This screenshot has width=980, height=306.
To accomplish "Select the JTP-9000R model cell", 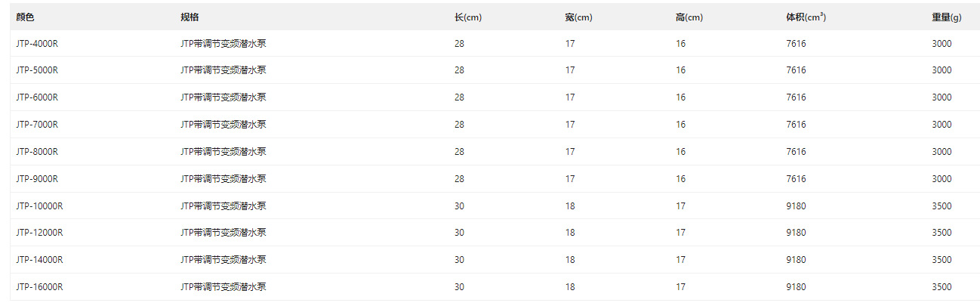I will tap(37, 179).
